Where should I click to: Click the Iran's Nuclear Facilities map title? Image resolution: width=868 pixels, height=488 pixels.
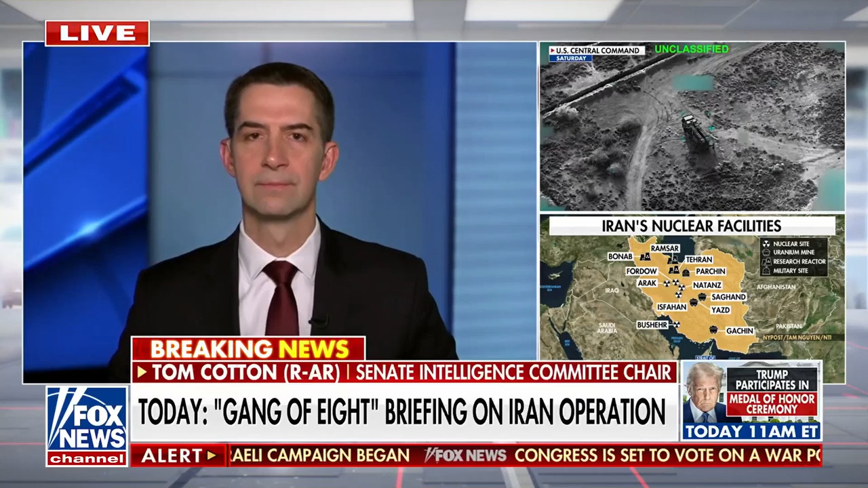(x=691, y=226)
